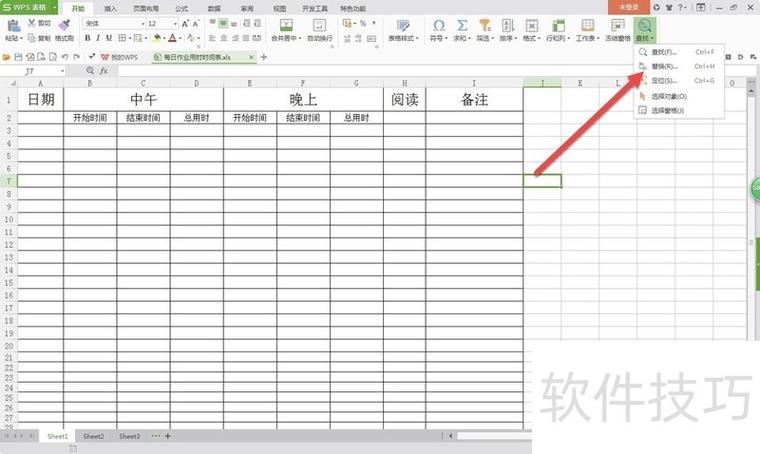Image resolution: width=760 pixels, height=454 pixels.
Task: Click the orange Not Logged In (未登录) button
Action: pyautogui.click(x=629, y=7)
